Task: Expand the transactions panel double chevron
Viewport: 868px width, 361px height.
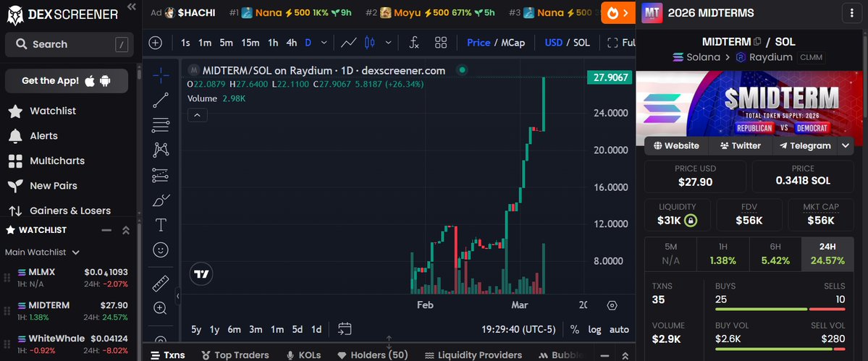Action: click(625, 356)
